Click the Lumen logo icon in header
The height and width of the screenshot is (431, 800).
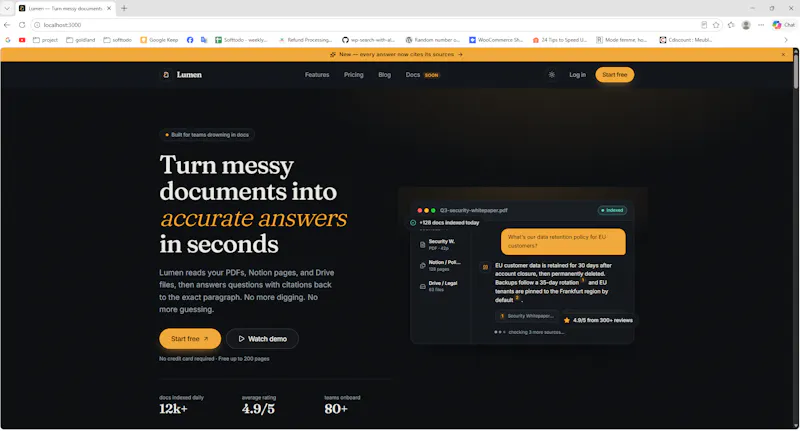166,75
